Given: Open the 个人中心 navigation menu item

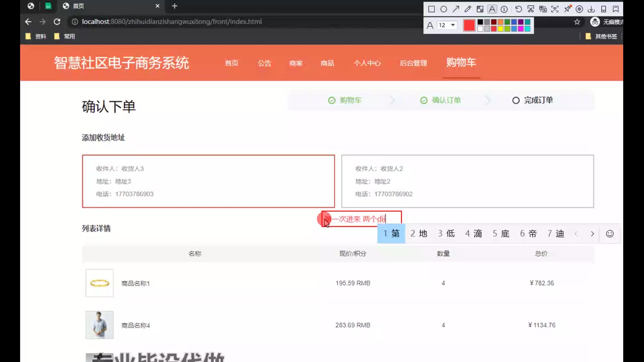Looking at the screenshot, I should coord(367,63).
